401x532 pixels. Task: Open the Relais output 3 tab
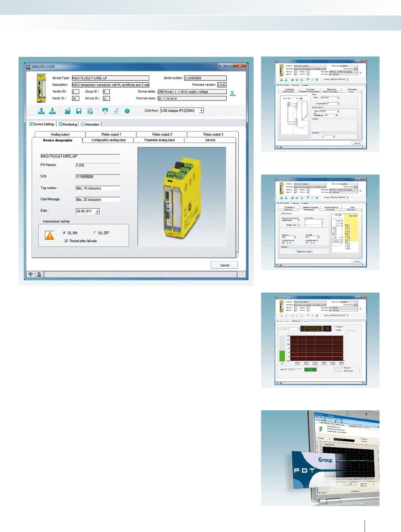[x=213, y=134]
